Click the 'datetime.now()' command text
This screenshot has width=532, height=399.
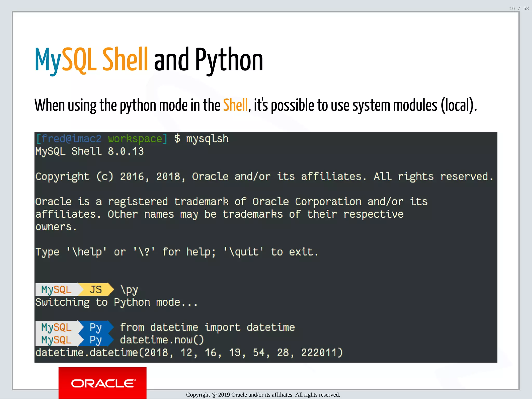point(162,340)
